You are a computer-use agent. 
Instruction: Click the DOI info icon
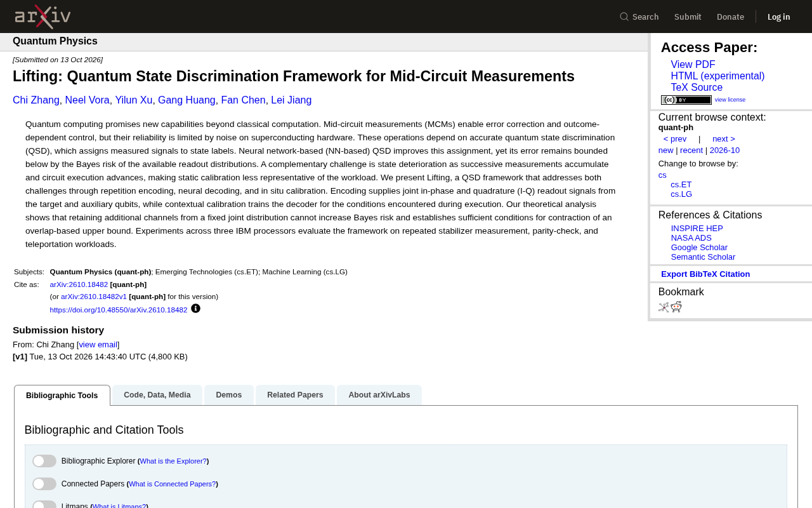tap(195, 309)
